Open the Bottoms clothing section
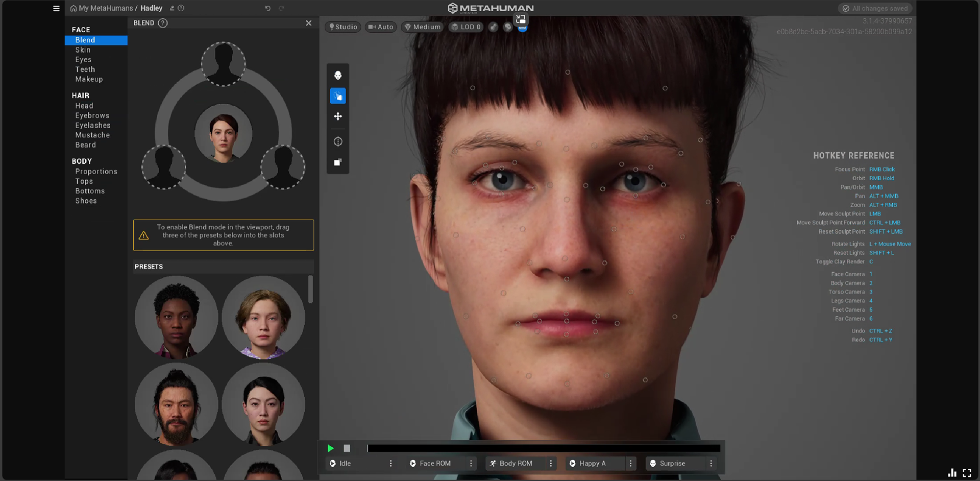Screen dimensions: 980x481 click(x=90, y=191)
